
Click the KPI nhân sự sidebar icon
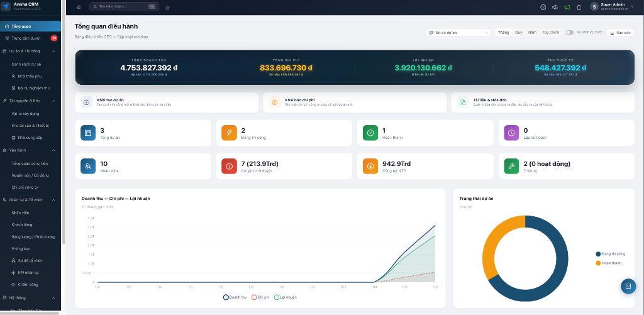click(x=14, y=273)
